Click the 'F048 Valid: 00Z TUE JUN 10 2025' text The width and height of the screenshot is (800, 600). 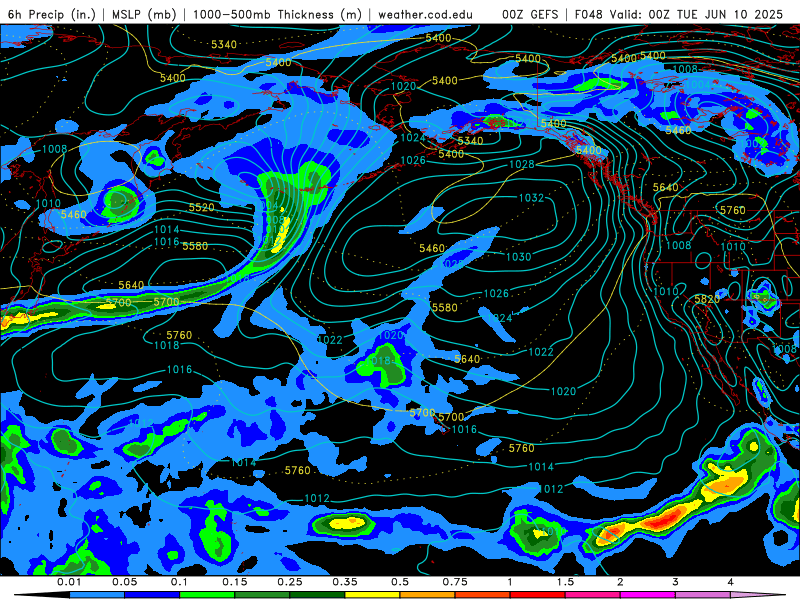point(679,14)
